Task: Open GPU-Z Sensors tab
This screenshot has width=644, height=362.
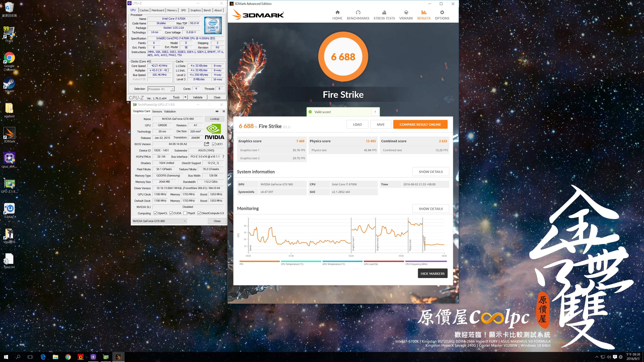Action: point(157,111)
